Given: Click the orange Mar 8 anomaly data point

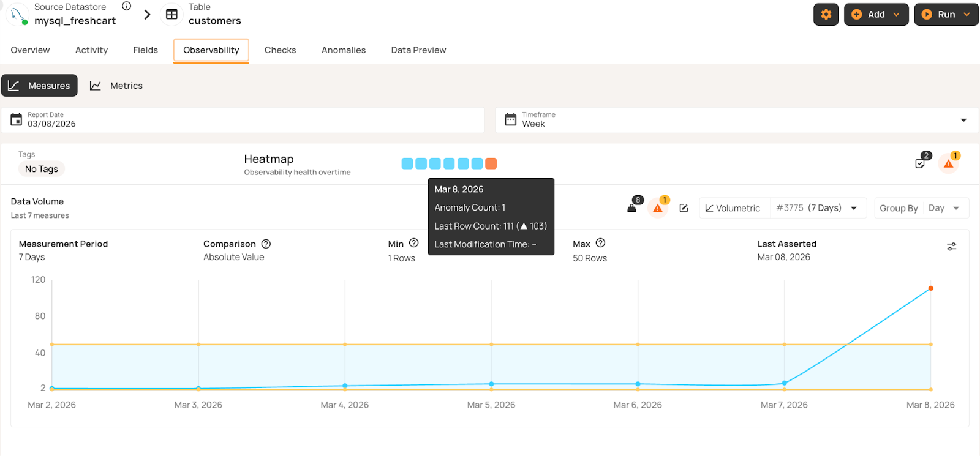Looking at the screenshot, I should (x=931, y=288).
